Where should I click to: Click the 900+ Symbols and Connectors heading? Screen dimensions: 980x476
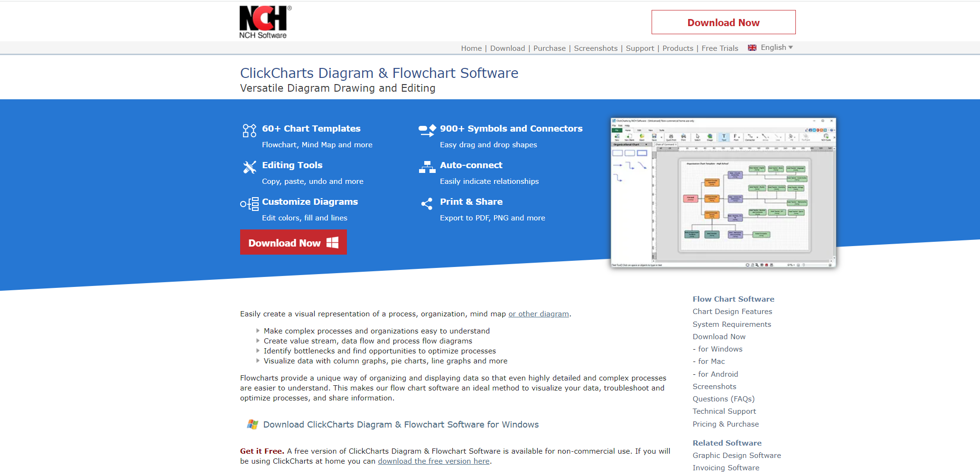[511, 129]
